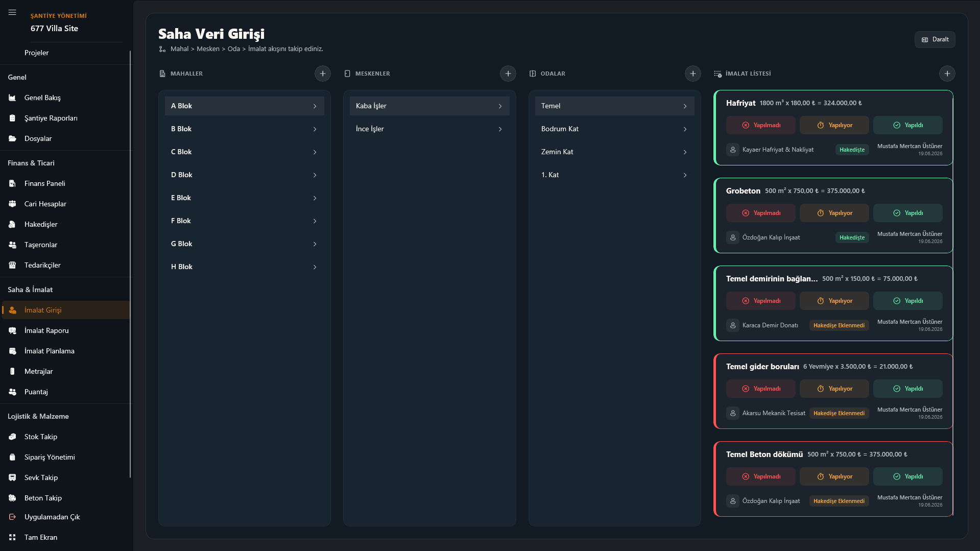This screenshot has width=980, height=551.
Task: Expand B Blok row chevron
Action: coord(315,129)
